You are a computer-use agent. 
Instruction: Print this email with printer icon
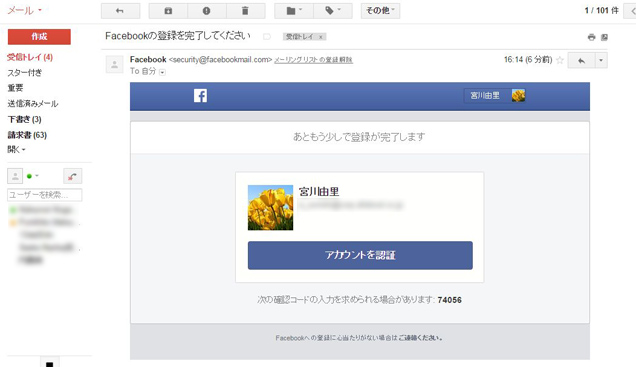591,37
